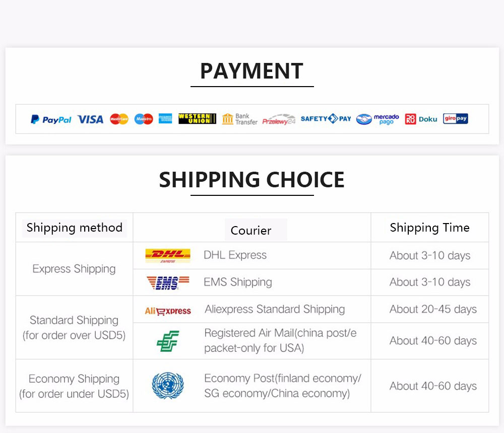Image resolution: width=504 pixels, height=433 pixels.
Task: Select the Przelewy24 logo
Action: pos(279,119)
